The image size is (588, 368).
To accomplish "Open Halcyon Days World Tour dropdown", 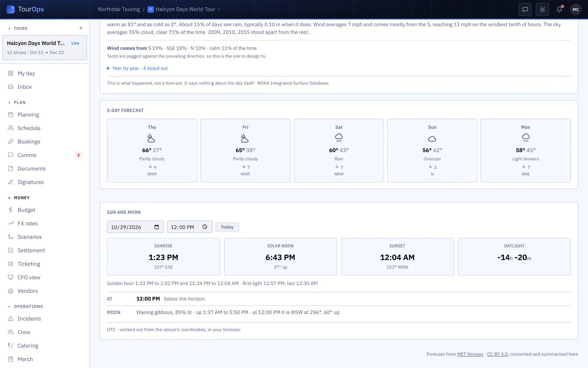I will point(184,10).
